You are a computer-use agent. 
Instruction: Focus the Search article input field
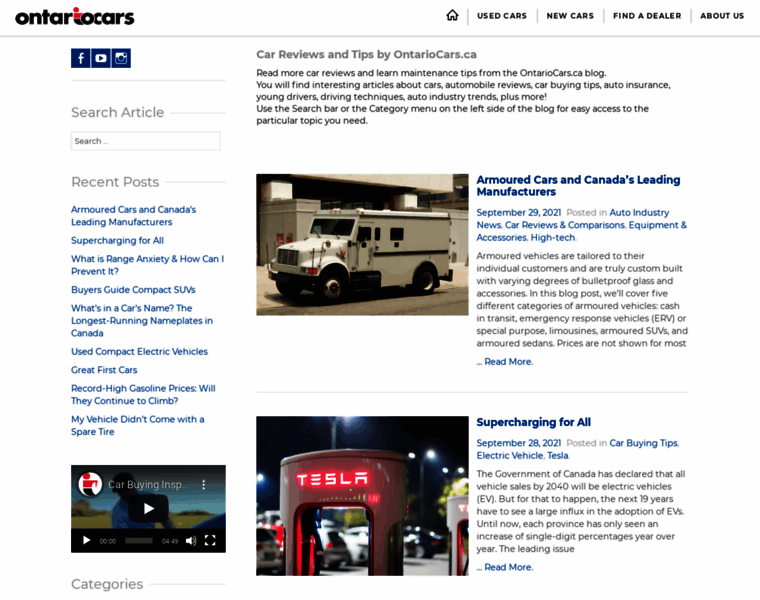(145, 141)
